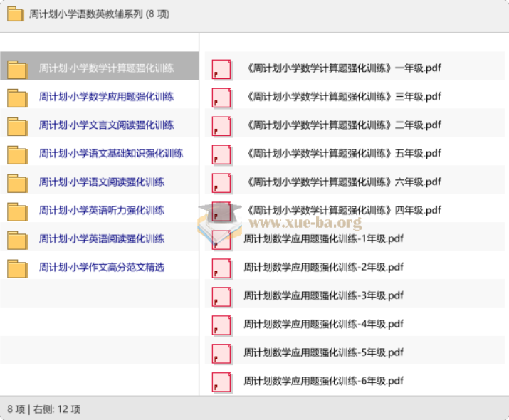Click PDF icon for 计算题强化训练 一年级

(222, 69)
